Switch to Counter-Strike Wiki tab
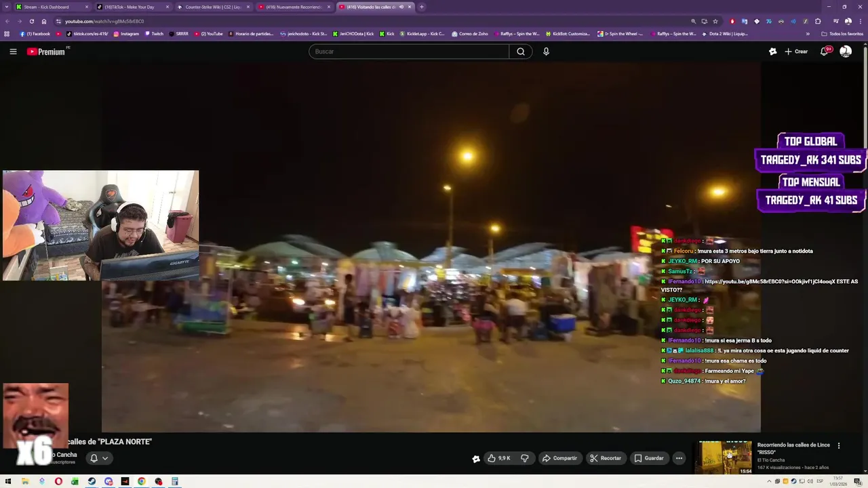 coord(213,7)
